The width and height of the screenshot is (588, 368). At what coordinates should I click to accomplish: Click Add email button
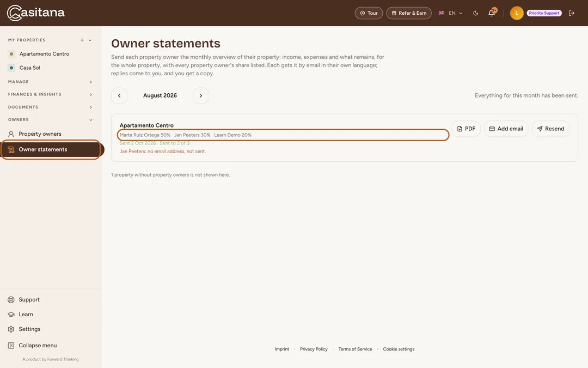coord(506,129)
